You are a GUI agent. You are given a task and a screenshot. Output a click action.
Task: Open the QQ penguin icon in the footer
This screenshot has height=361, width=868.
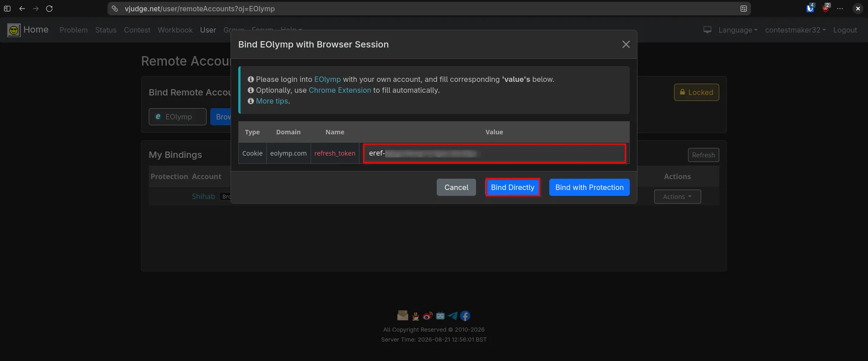pyautogui.click(x=415, y=316)
